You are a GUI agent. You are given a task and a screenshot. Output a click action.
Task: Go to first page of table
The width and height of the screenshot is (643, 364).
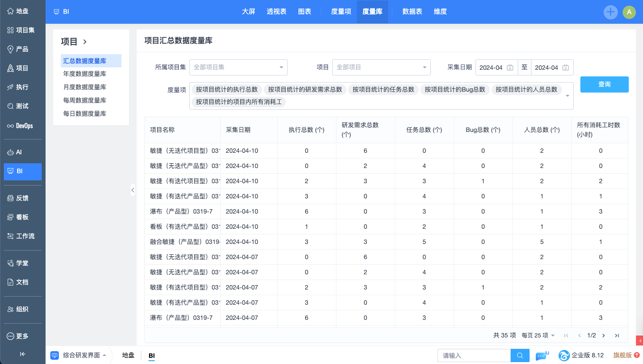click(566, 336)
